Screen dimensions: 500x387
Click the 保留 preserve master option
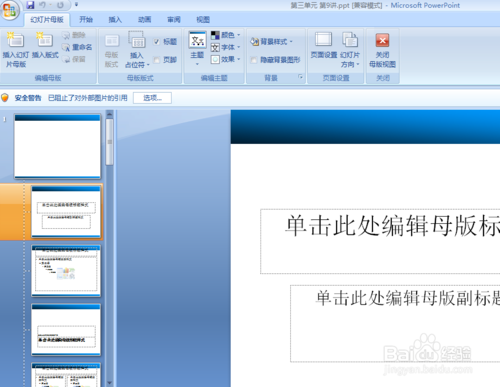click(74, 59)
